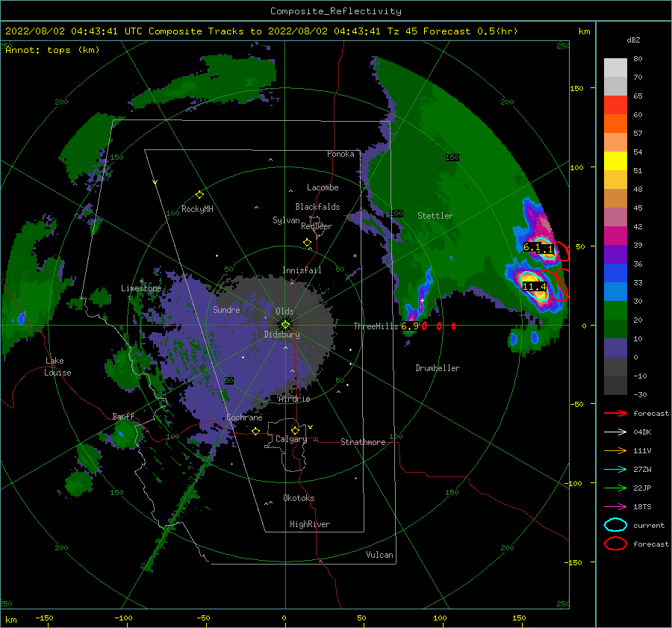The width and height of the screenshot is (672, 628).
Task: Click the blue swatch between 36 and 33
Action: [x=615, y=273]
